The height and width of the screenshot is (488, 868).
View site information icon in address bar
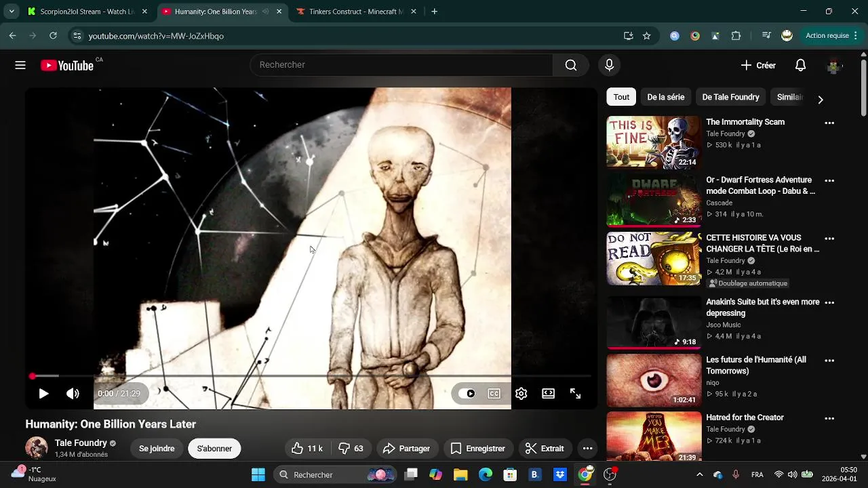(x=77, y=36)
